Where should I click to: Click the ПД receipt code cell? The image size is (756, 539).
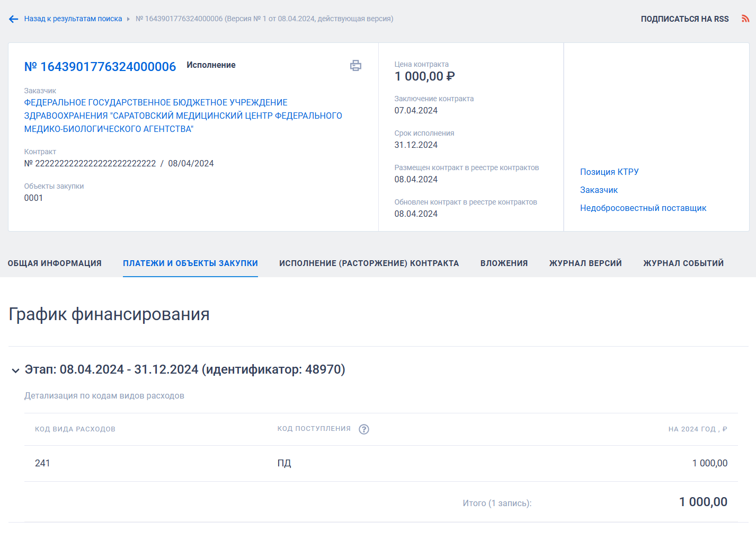284,463
